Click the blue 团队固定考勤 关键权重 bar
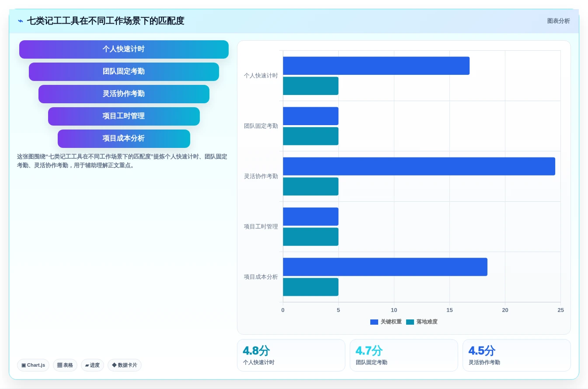Viewport: 588px width, 389px height. tap(310, 116)
